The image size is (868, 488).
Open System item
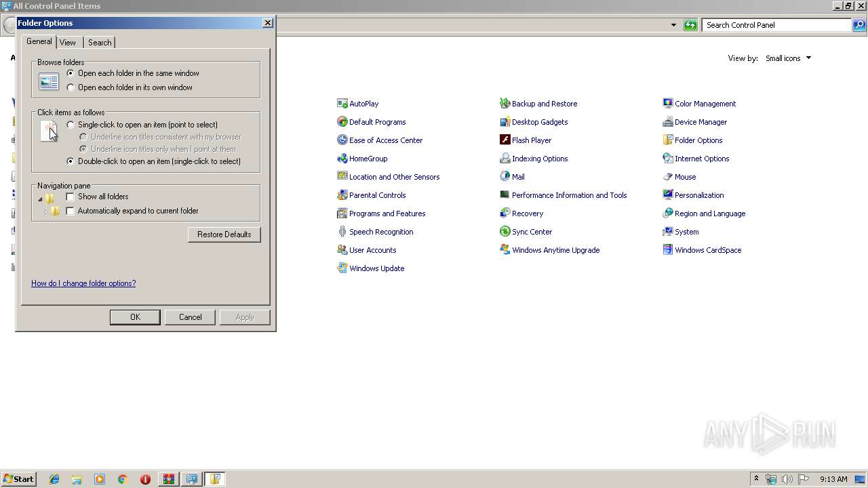pyautogui.click(x=680, y=232)
